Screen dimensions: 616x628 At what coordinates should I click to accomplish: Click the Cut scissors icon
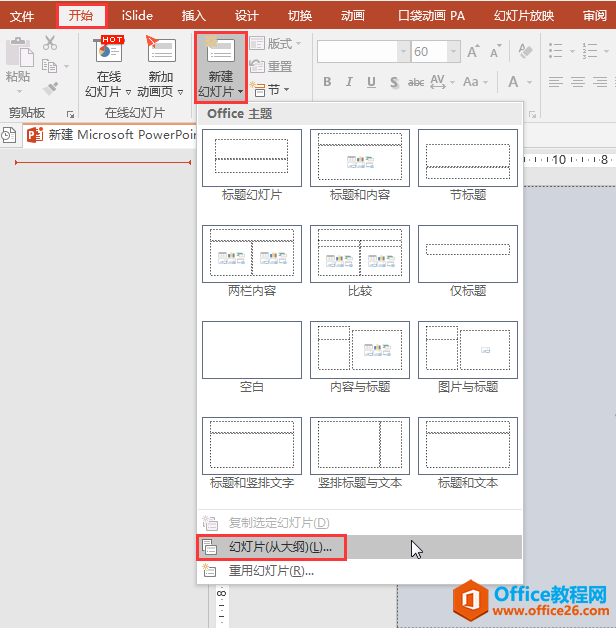click(x=50, y=43)
